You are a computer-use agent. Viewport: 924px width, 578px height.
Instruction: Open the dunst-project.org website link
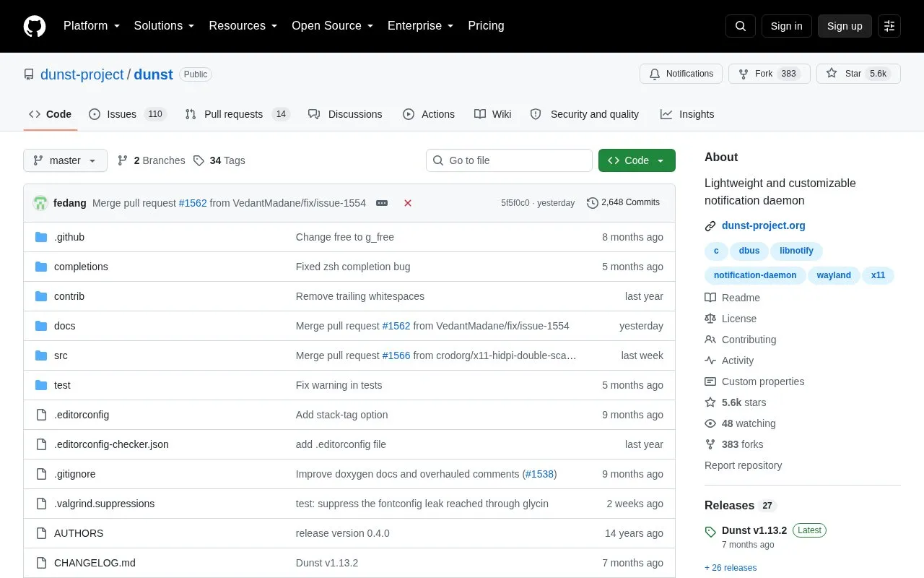pos(764,225)
